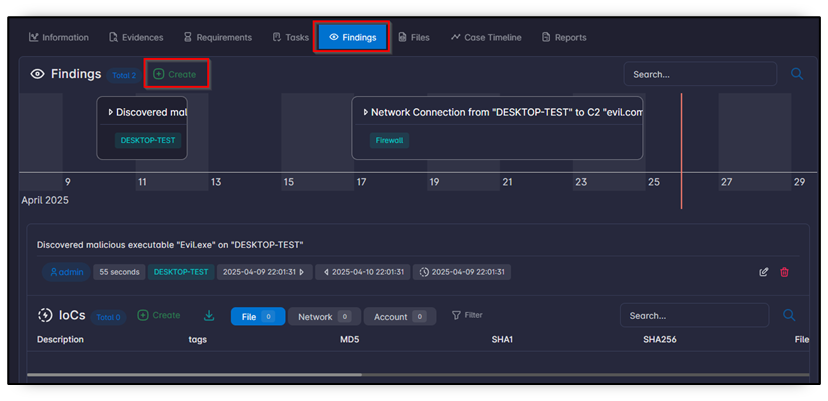Click the red current-time marker on timeline
Image resolution: width=828 pixels, height=401 pixels.
(x=681, y=151)
